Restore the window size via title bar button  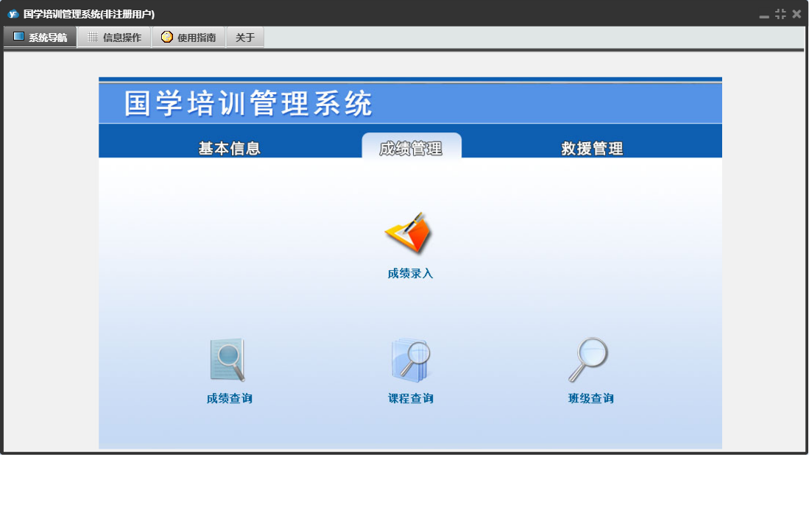(780, 14)
